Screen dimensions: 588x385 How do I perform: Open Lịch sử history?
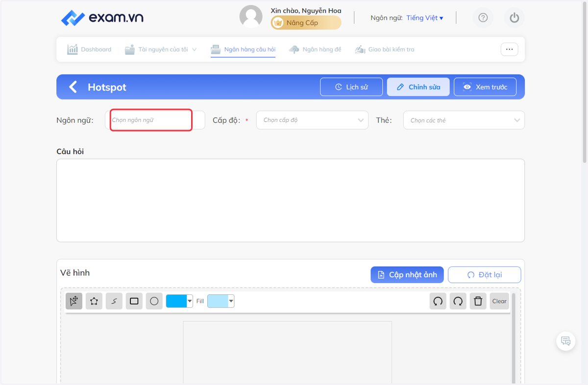coord(351,87)
